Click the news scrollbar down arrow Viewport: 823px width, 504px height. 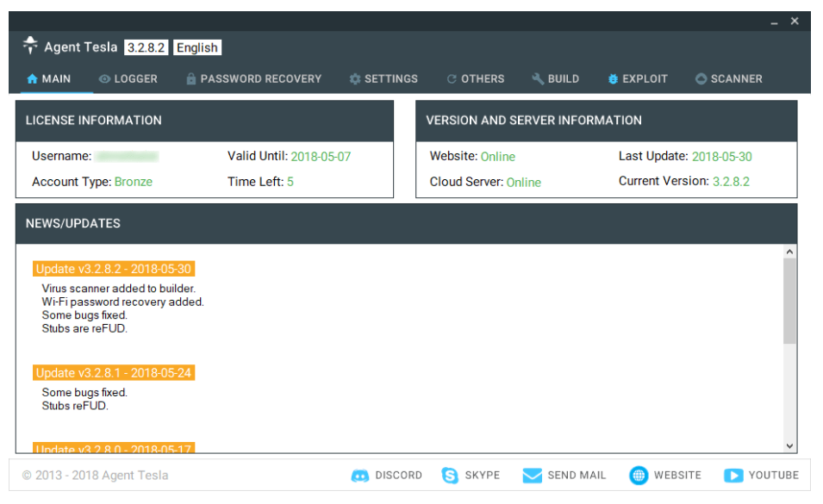790,446
